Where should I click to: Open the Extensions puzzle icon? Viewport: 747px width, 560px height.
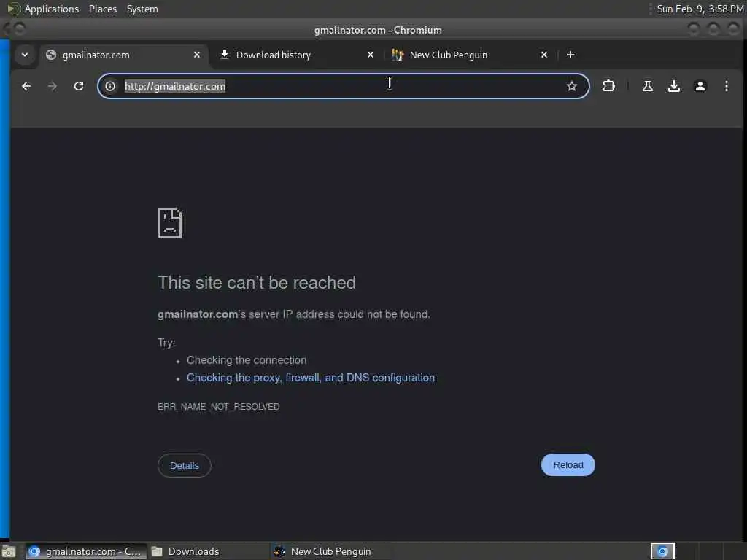(608, 86)
